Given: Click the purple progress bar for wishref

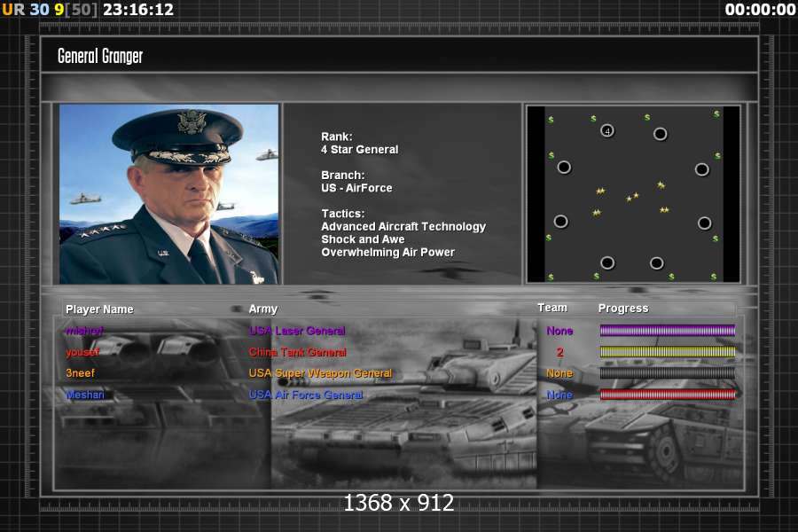Looking at the screenshot, I should [x=667, y=331].
